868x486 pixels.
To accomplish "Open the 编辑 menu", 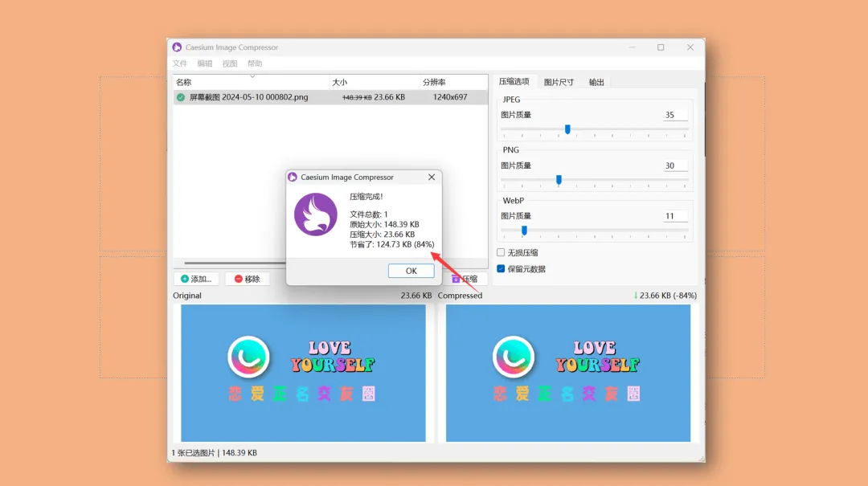I will 205,63.
